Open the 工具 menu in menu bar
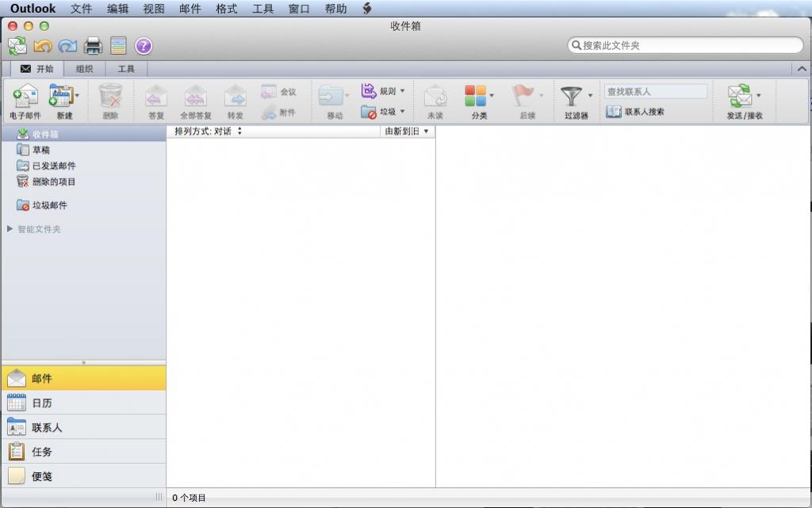 pos(262,9)
